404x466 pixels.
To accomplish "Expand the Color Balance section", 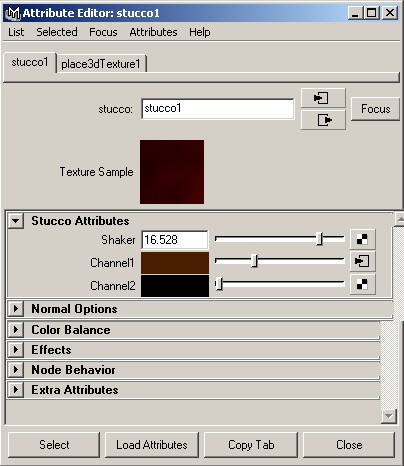I will [x=16, y=330].
